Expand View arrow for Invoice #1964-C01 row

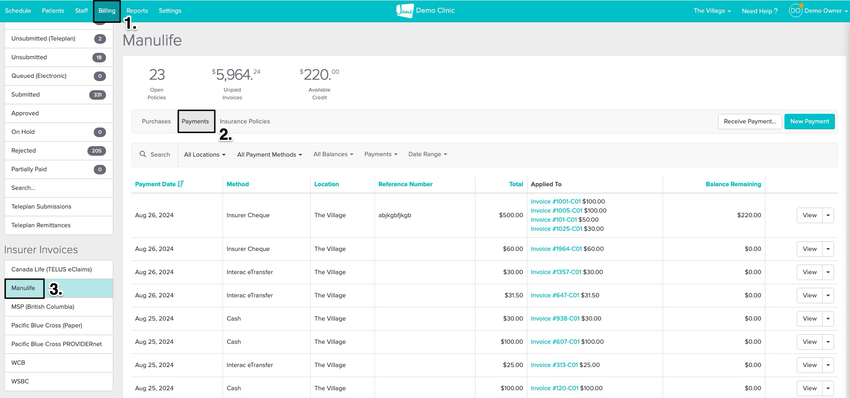pyautogui.click(x=828, y=249)
